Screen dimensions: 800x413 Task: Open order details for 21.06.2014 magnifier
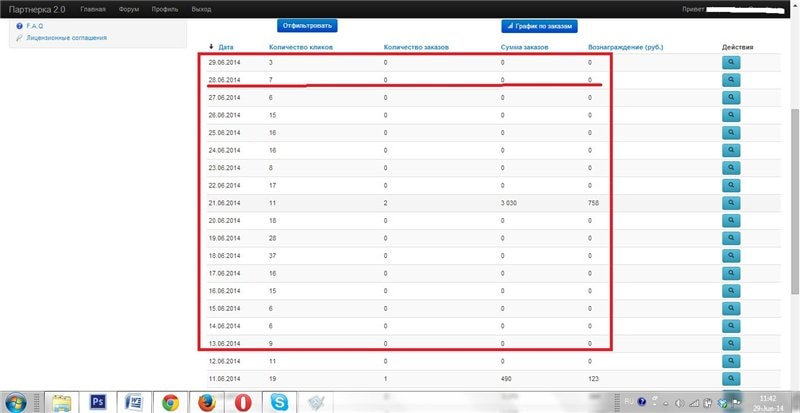731,203
